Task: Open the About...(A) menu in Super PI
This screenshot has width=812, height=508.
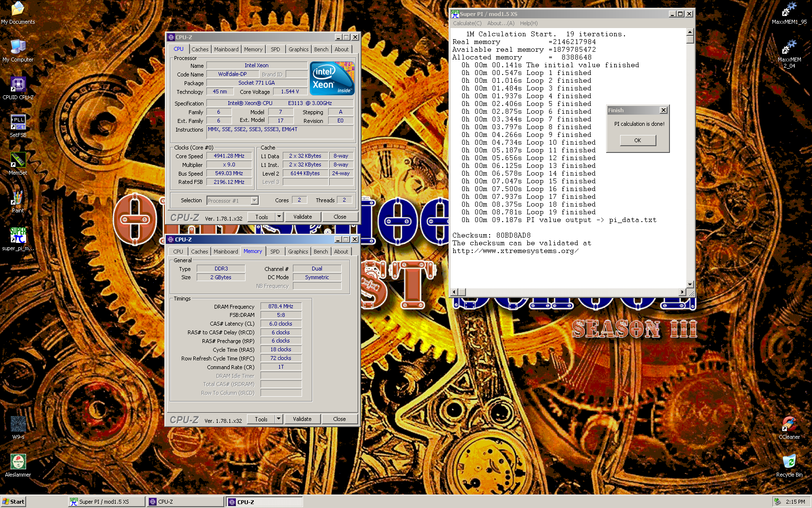Action: (501, 23)
